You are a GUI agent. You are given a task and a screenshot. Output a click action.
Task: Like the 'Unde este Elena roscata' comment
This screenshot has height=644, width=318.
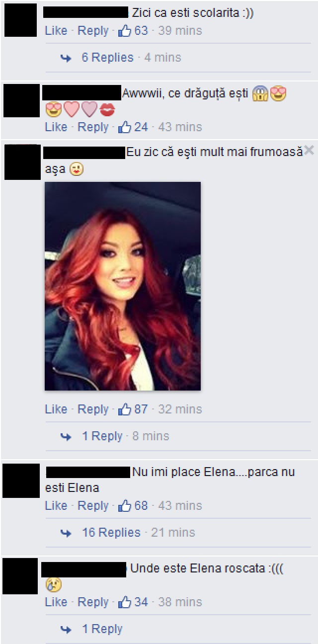pyautogui.click(x=56, y=602)
